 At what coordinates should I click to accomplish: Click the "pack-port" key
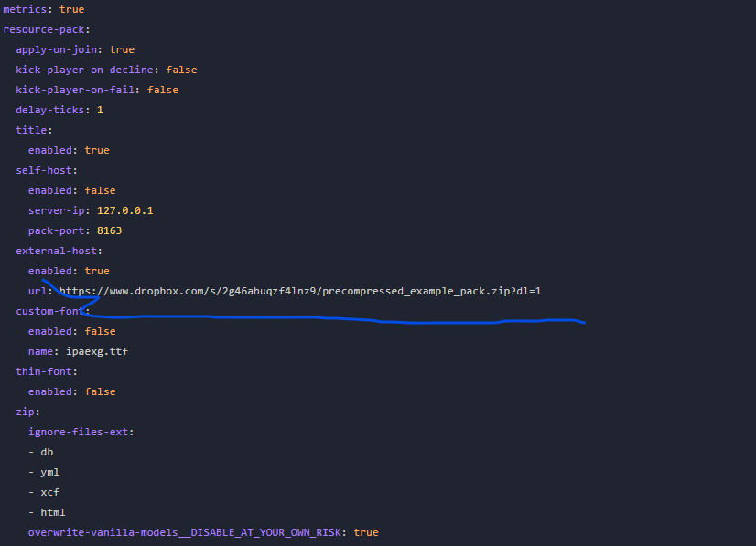tap(57, 230)
